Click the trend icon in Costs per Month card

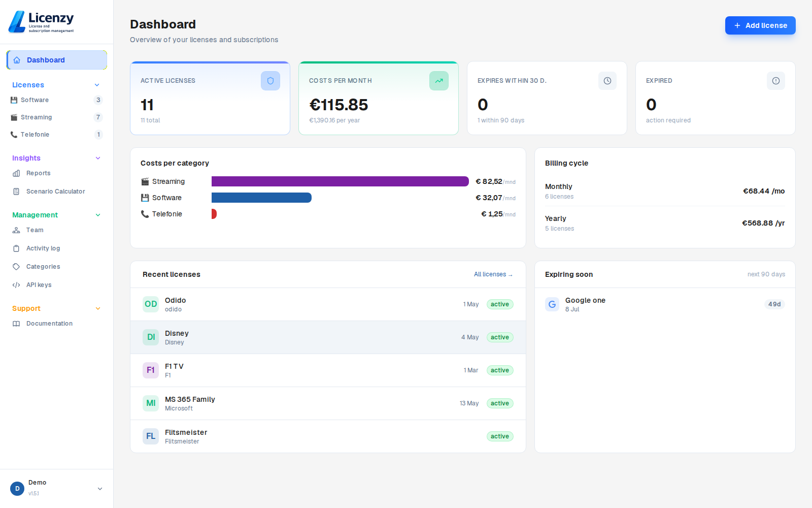pos(439,81)
